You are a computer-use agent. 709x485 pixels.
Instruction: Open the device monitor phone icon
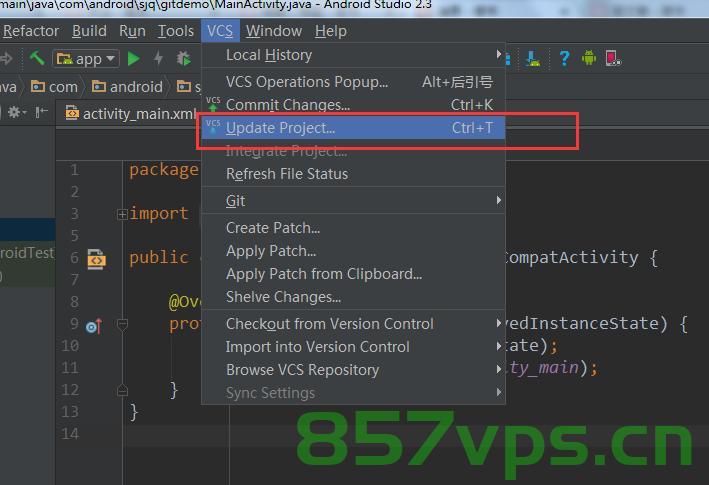[613, 58]
